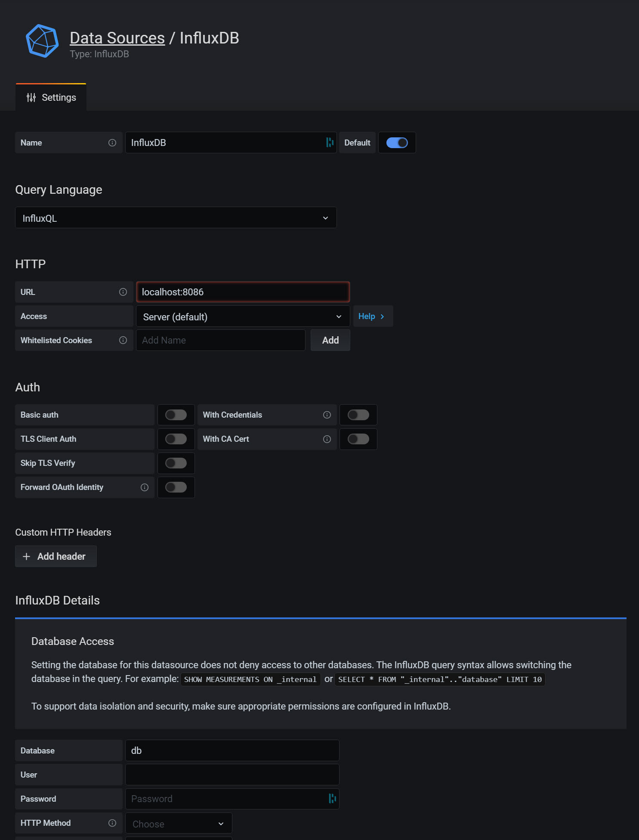Viewport: 639px width, 840px height.
Task: Enable the With Credentials switch
Action: tap(358, 415)
